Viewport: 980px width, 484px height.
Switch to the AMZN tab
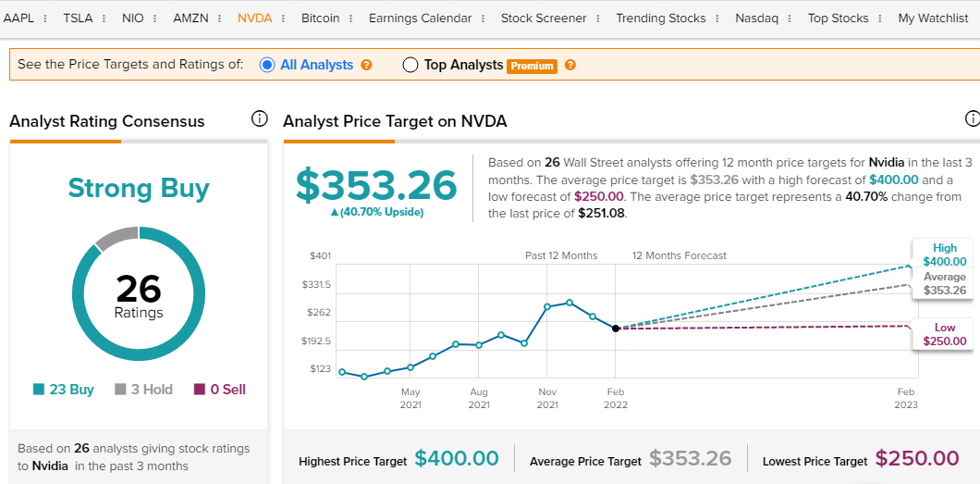pos(192,19)
